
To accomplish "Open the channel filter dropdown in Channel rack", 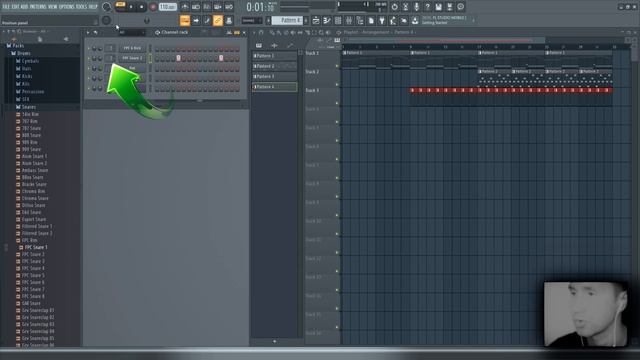I will (131, 32).
